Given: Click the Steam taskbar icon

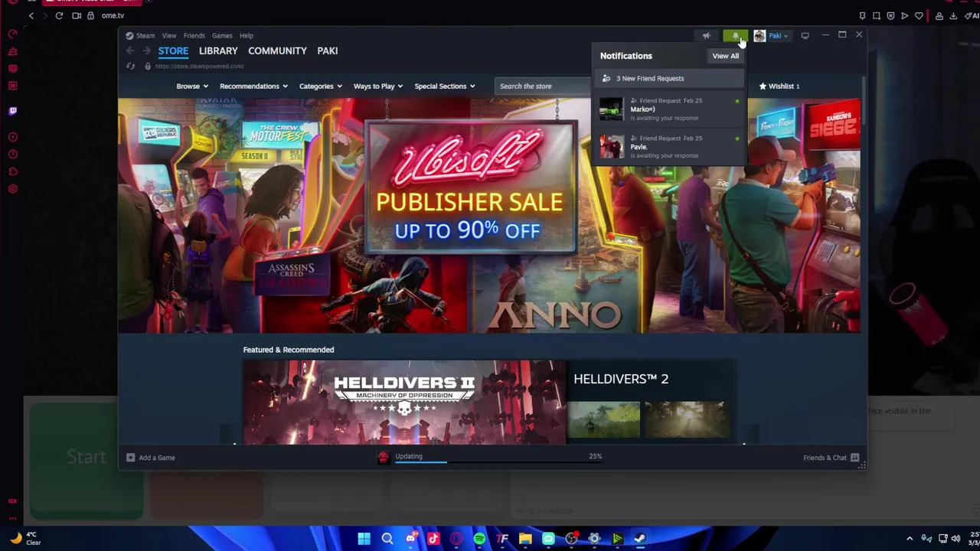Looking at the screenshot, I should click(640, 539).
